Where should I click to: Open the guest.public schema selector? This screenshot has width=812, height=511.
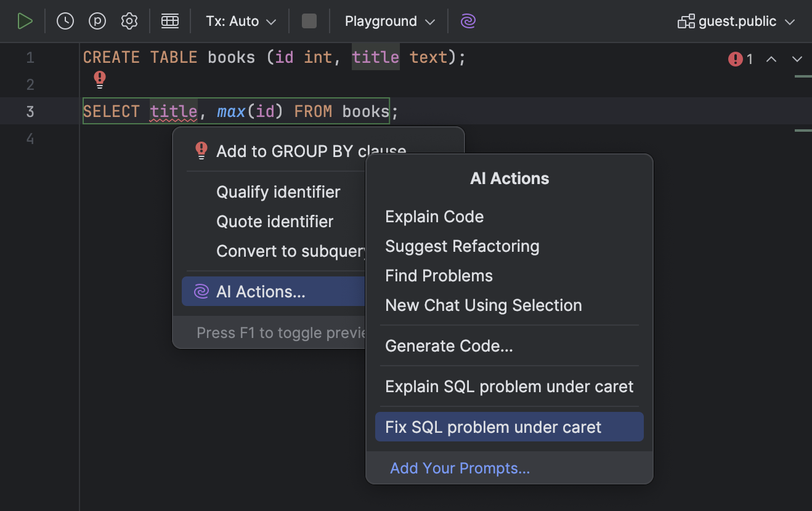(736, 22)
